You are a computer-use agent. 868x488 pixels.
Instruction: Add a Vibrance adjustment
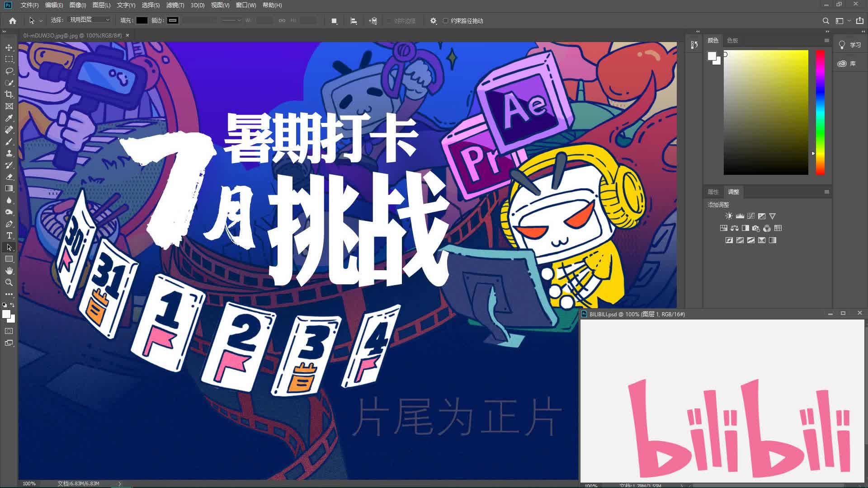tap(773, 216)
